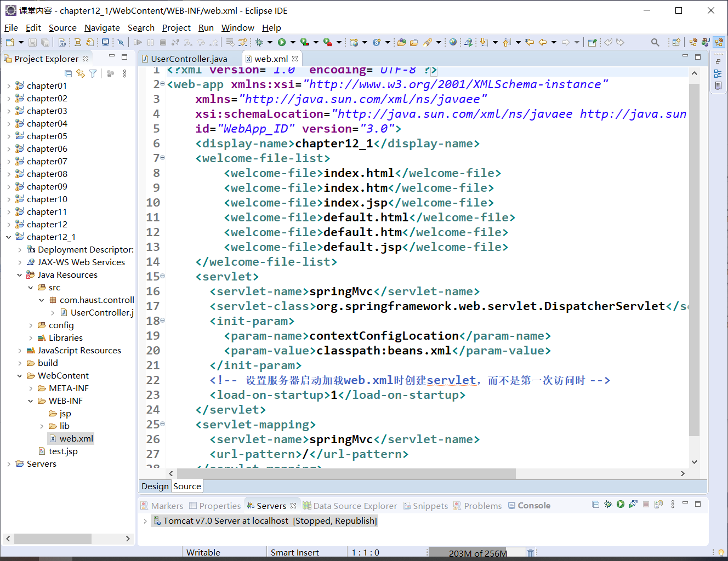
Task: Click the Open Task folder icon
Action: 414,42
